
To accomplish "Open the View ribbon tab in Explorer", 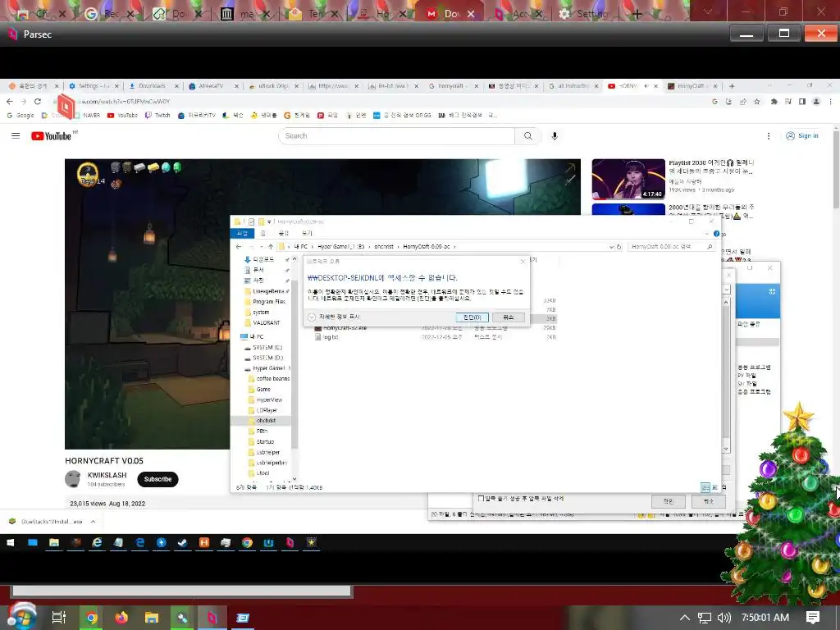I will click(307, 234).
